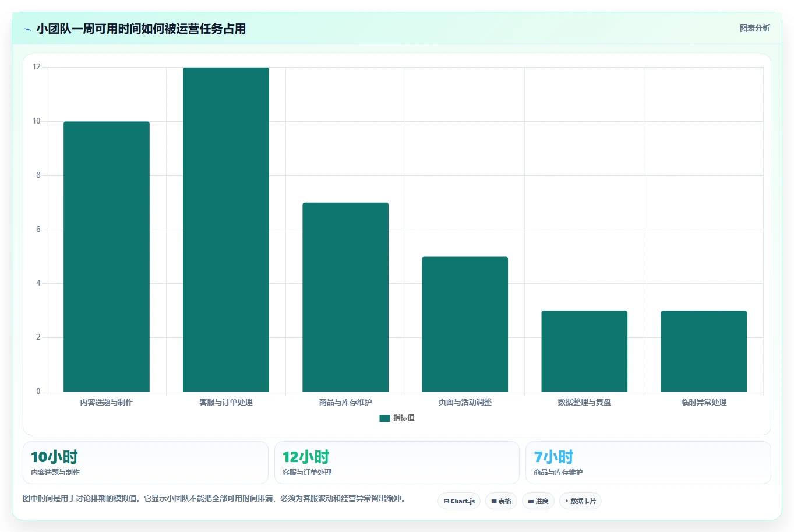The image size is (794, 532).
Task: Click the y-axis value 2
Action: tap(38, 337)
